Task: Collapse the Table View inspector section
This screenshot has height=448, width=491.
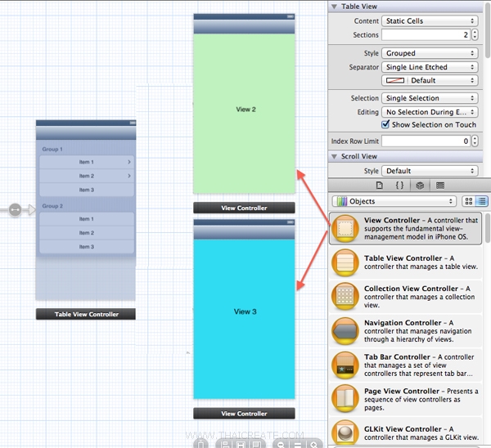Action: click(334, 7)
